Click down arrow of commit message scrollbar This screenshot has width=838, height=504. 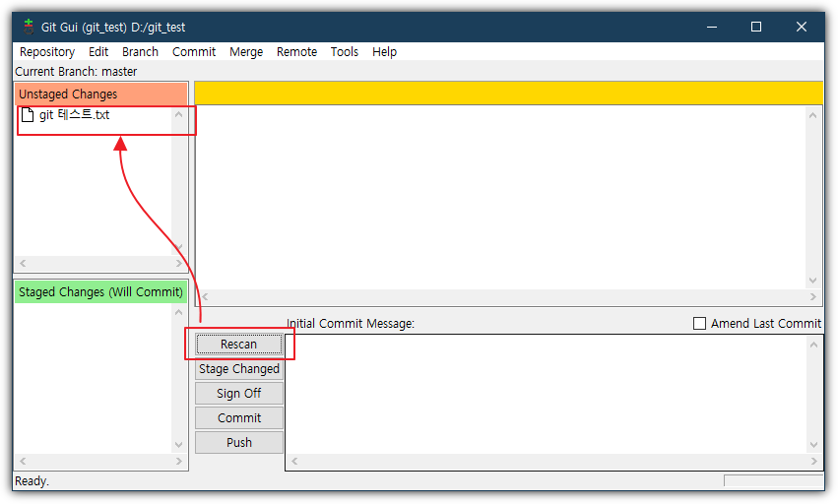click(813, 445)
